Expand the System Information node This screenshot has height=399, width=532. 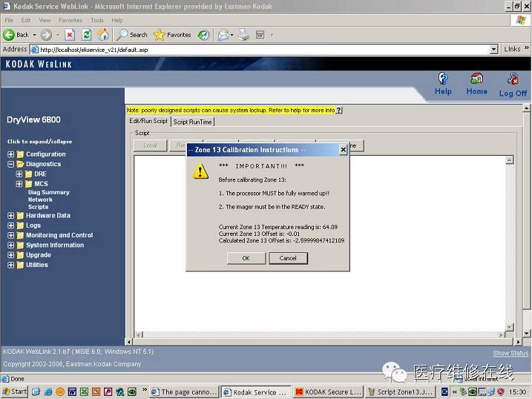tap(11, 245)
